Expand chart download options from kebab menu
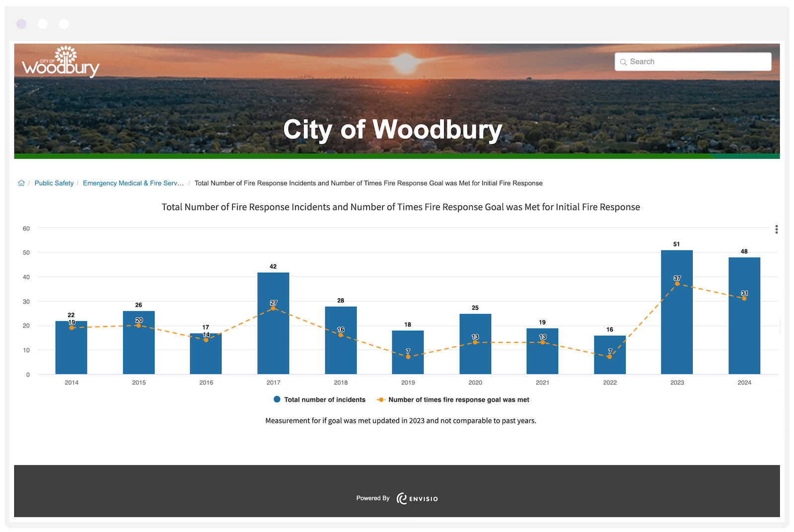This screenshot has height=532, width=794. pos(776,229)
